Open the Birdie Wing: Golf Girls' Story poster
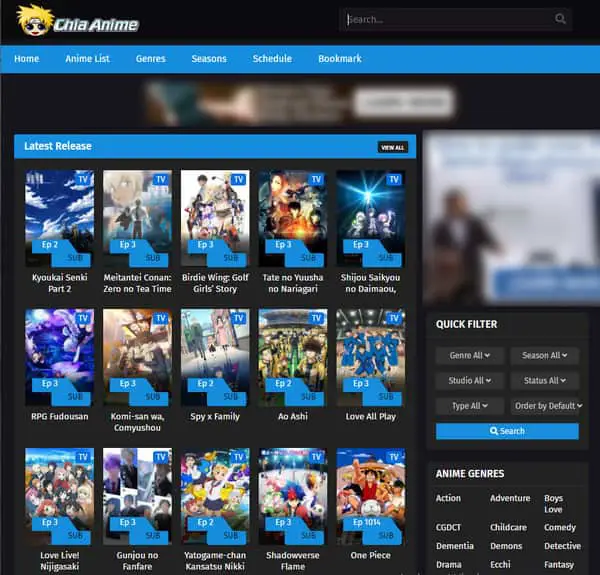The height and width of the screenshot is (575, 600). click(215, 218)
